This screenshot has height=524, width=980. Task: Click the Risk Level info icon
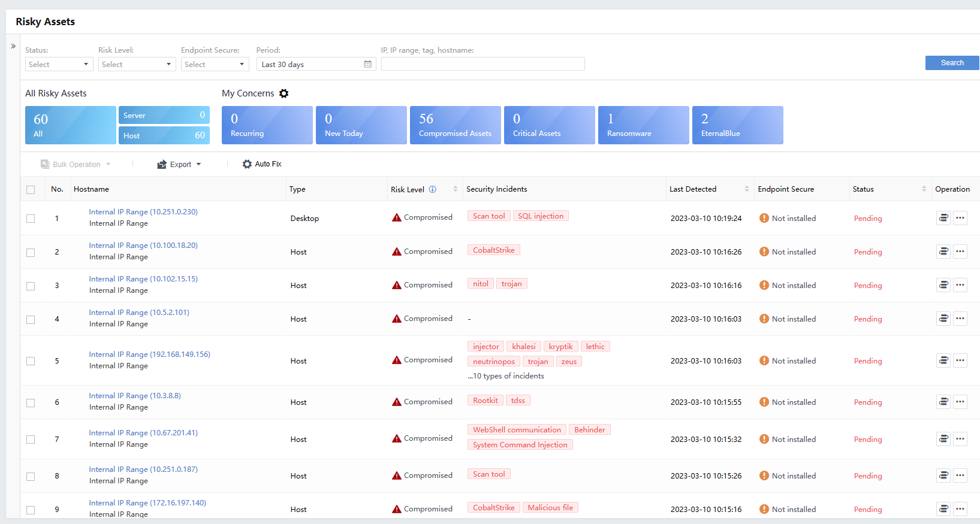click(x=432, y=189)
